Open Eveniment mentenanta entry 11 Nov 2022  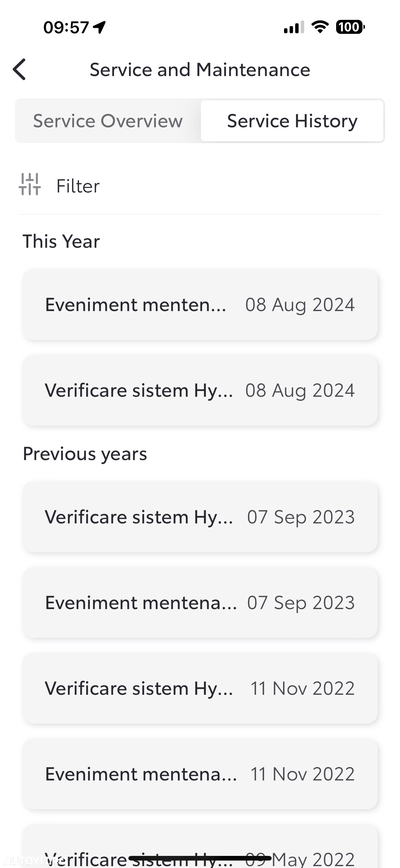pos(200,774)
